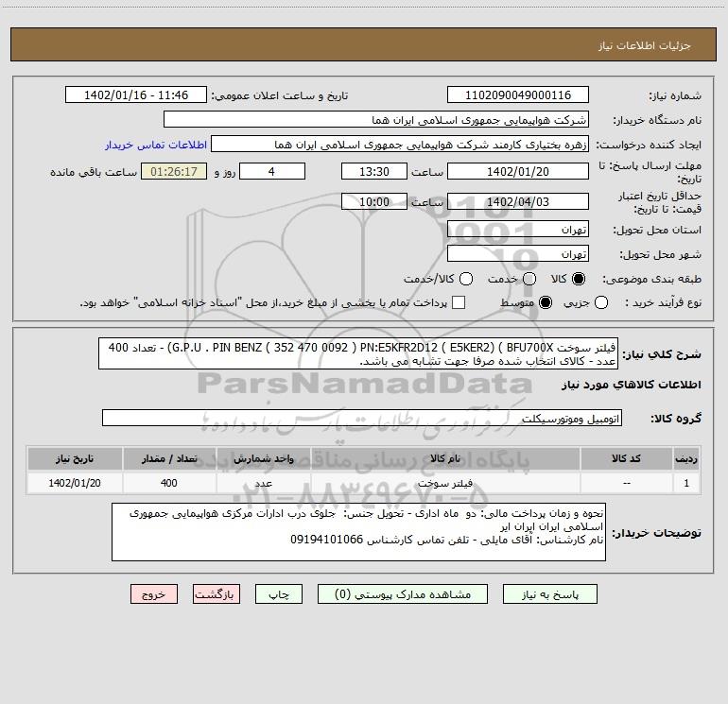Open مشاهده مدارک پیوستی (0) attachments

point(410,594)
